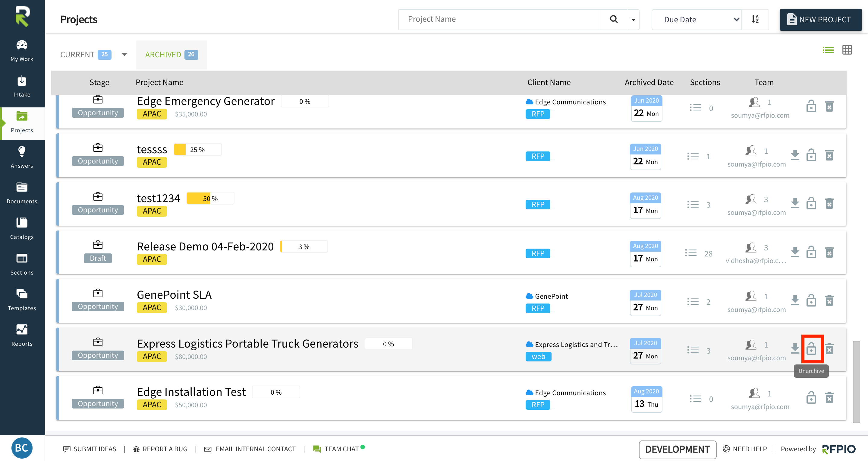The image size is (868, 461).
Task: Delete the GenePoint SLA project
Action: click(x=830, y=300)
